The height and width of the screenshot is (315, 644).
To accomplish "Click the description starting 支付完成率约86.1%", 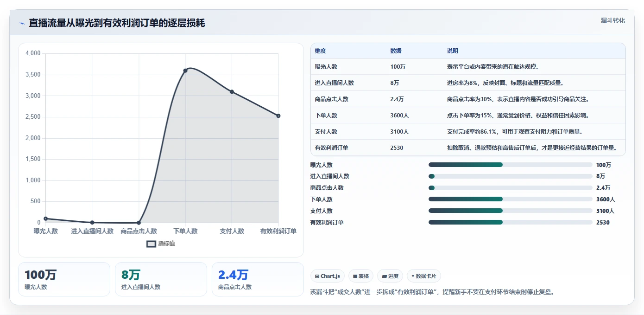I will coord(515,132).
